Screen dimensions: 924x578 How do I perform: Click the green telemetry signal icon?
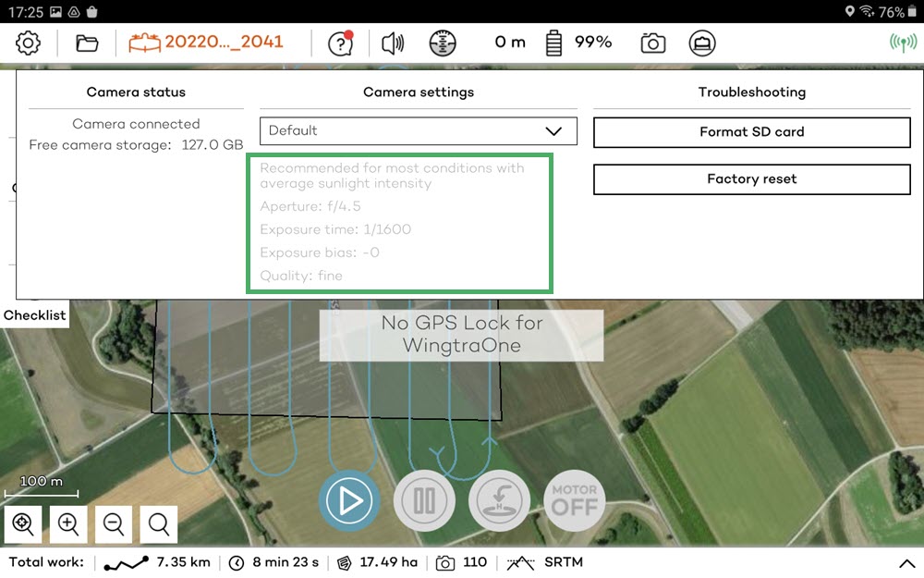pyautogui.click(x=902, y=43)
